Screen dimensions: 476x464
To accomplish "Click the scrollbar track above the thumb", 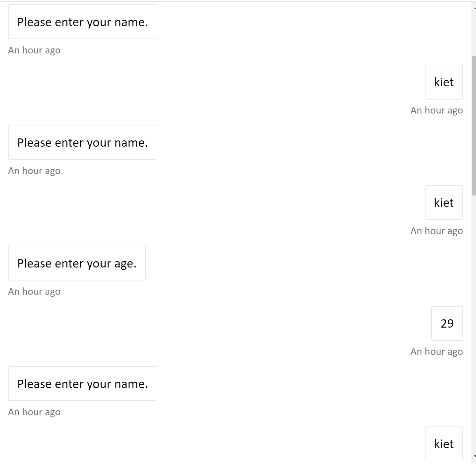I will click(x=473, y=37).
